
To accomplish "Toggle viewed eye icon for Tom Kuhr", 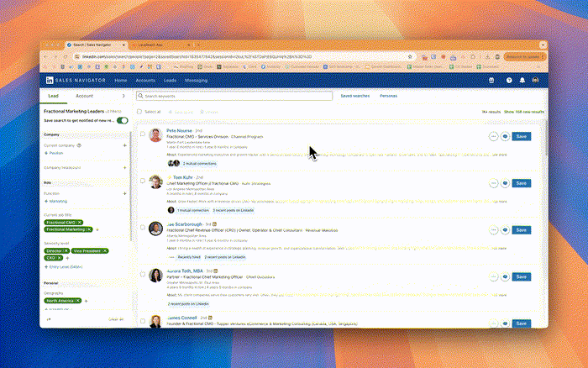I will point(505,183).
